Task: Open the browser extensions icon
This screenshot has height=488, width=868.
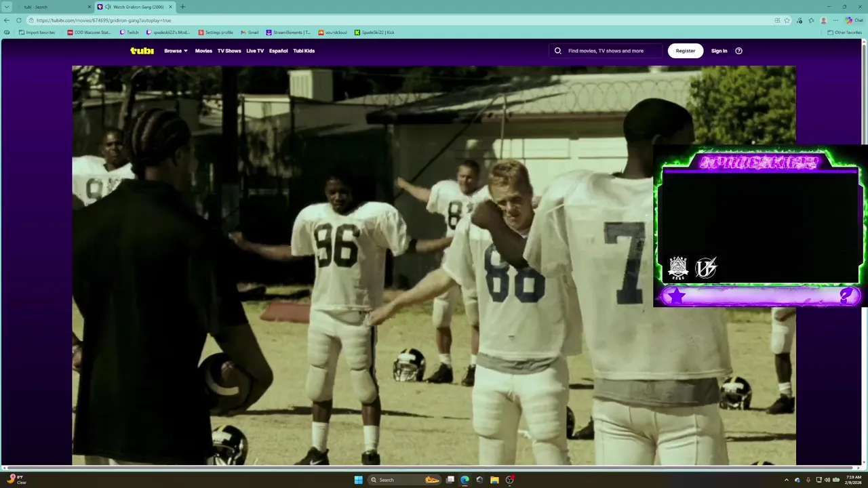Action: (800, 20)
